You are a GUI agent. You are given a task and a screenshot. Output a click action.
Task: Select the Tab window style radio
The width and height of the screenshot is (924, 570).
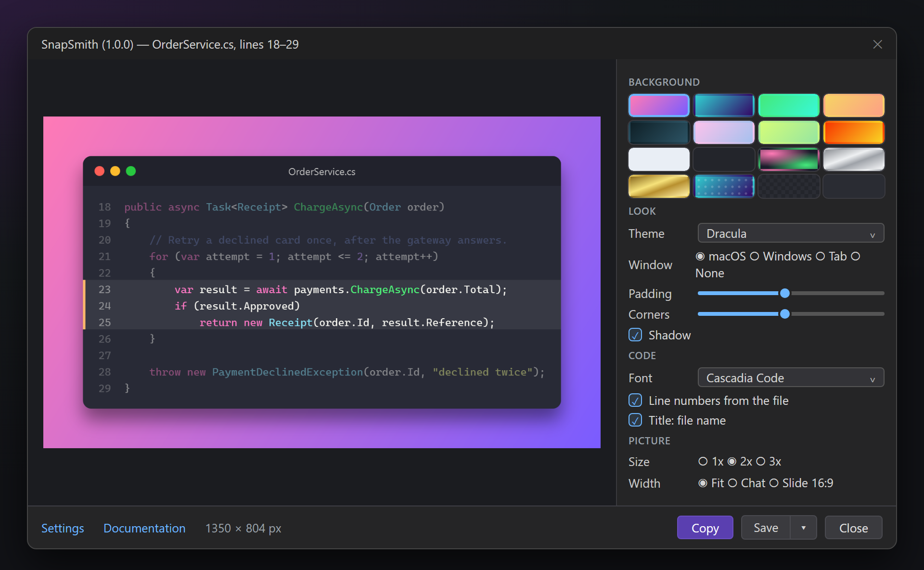(821, 257)
